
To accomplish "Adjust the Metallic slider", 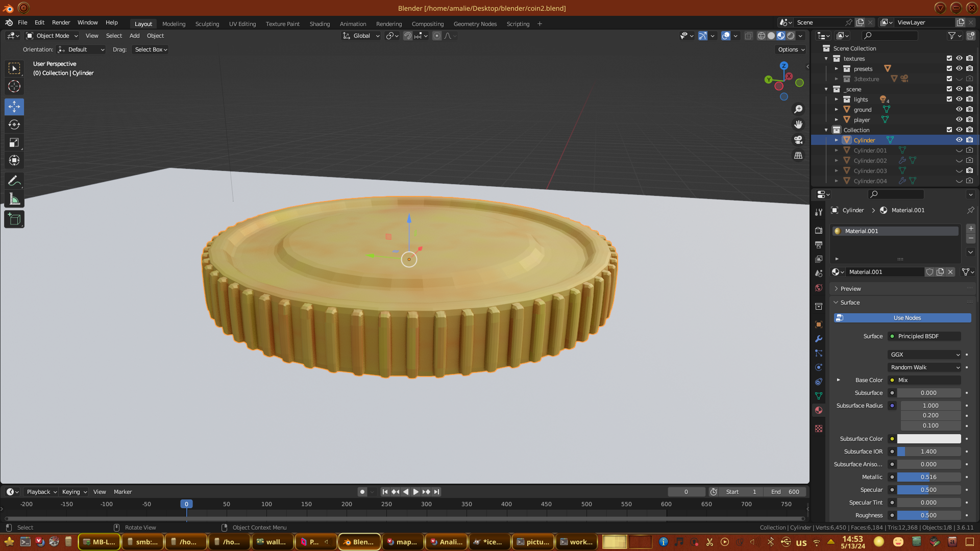I will tap(928, 477).
